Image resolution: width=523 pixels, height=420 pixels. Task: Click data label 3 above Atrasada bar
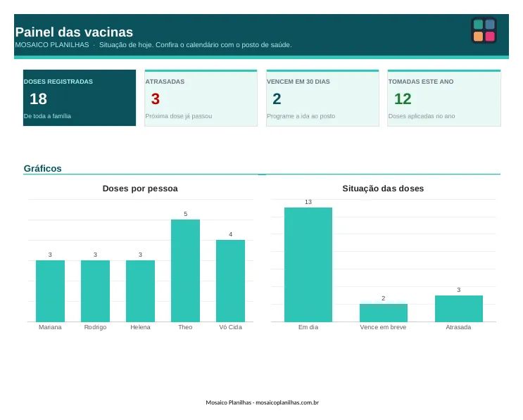(x=459, y=290)
